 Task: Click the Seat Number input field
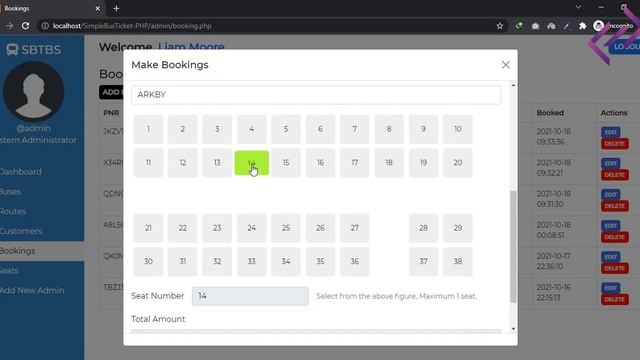(x=250, y=296)
